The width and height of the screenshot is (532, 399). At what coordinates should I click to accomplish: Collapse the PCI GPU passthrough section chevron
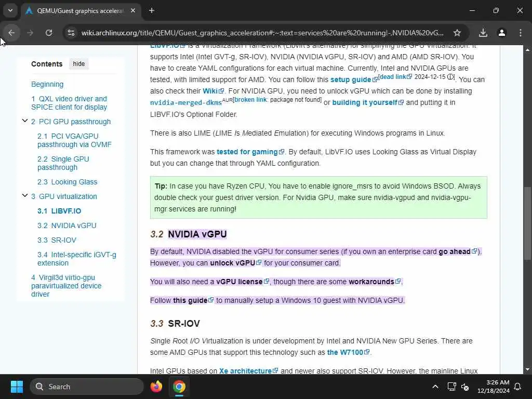(25, 121)
